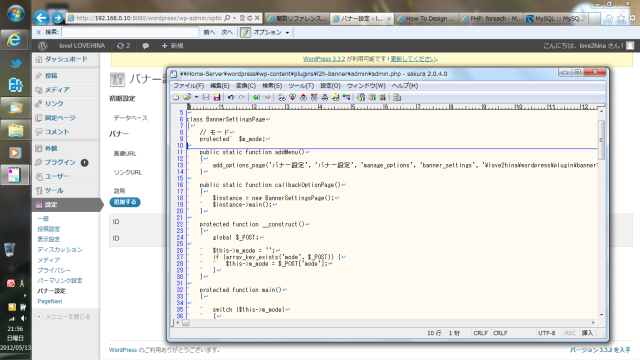
Task: Open the Replace tool icon in sakura
Action: click(x=314, y=97)
